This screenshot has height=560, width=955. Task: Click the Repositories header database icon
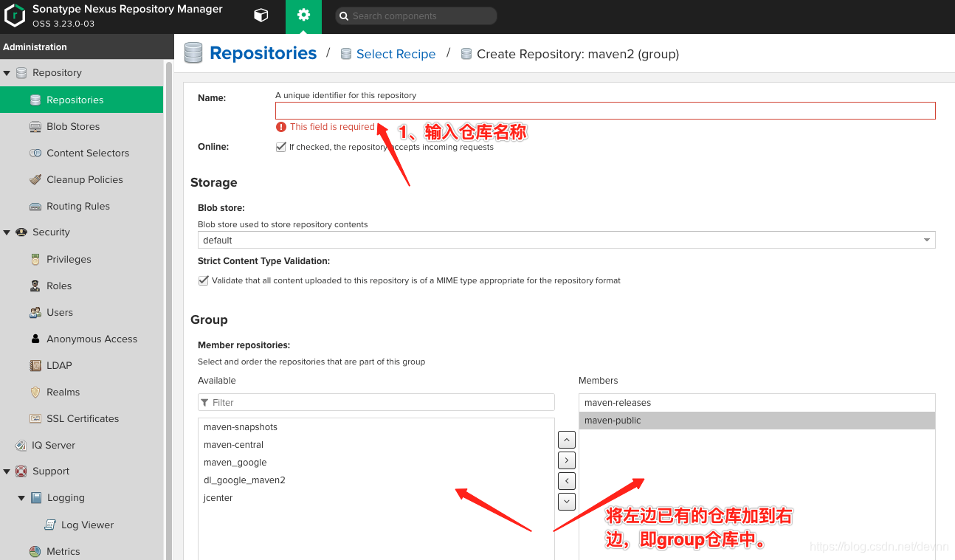click(x=193, y=53)
